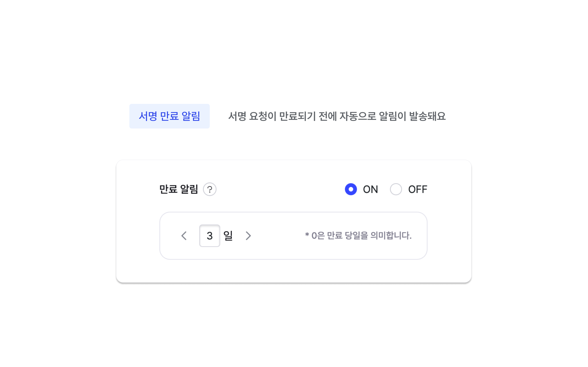Click the asterisk before the 0은 note
588x367 pixels.
307,235
